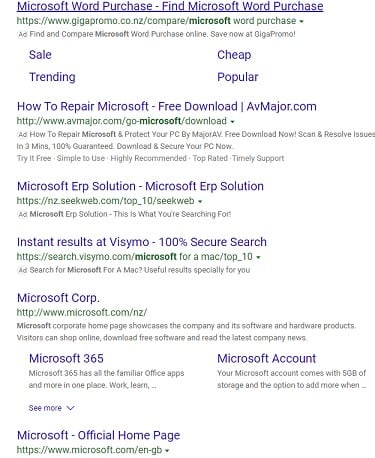Open How To Repair Microsoft AvMajor result
Screen dimensions: 375x458
pyautogui.click(x=167, y=106)
